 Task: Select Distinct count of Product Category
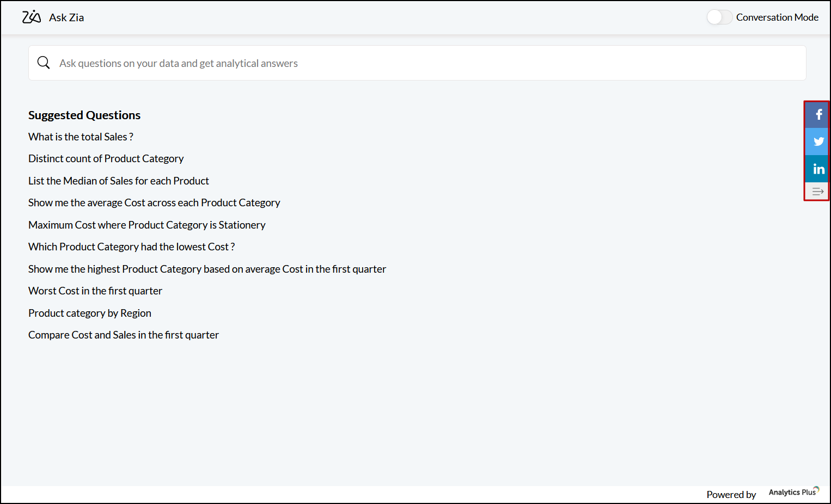[x=106, y=159]
